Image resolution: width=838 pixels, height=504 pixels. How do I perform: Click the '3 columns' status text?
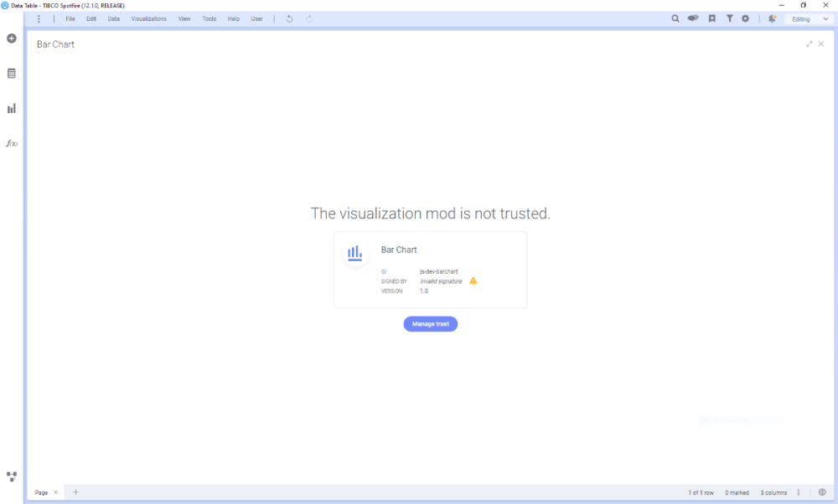[x=773, y=493]
